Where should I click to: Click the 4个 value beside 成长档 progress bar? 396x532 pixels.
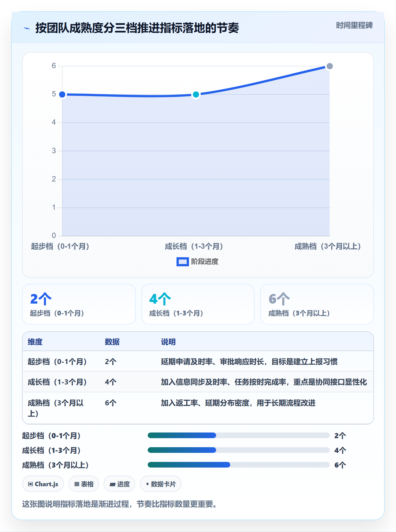click(x=340, y=450)
